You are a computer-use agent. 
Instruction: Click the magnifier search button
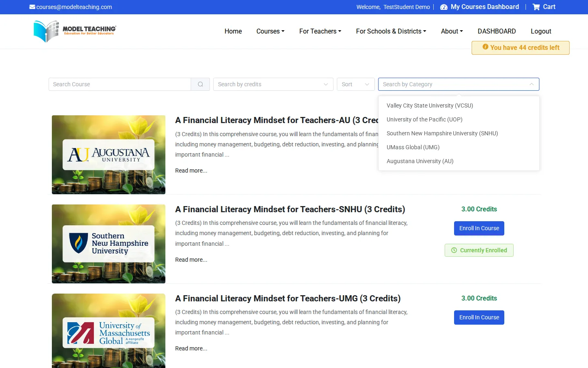pyautogui.click(x=200, y=84)
